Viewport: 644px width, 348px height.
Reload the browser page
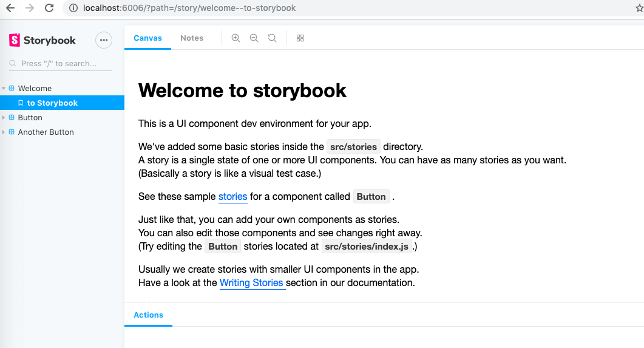(x=49, y=8)
